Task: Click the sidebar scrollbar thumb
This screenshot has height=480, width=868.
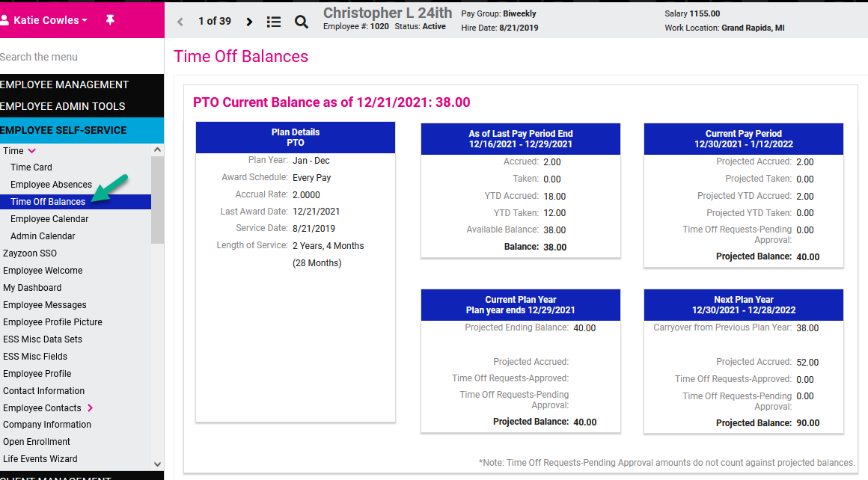Action: coord(156,179)
